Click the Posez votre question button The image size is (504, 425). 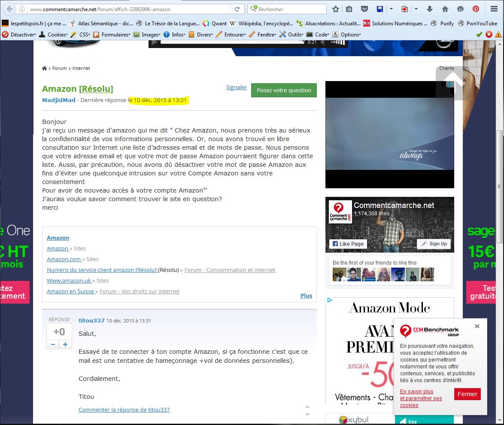(284, 90)
